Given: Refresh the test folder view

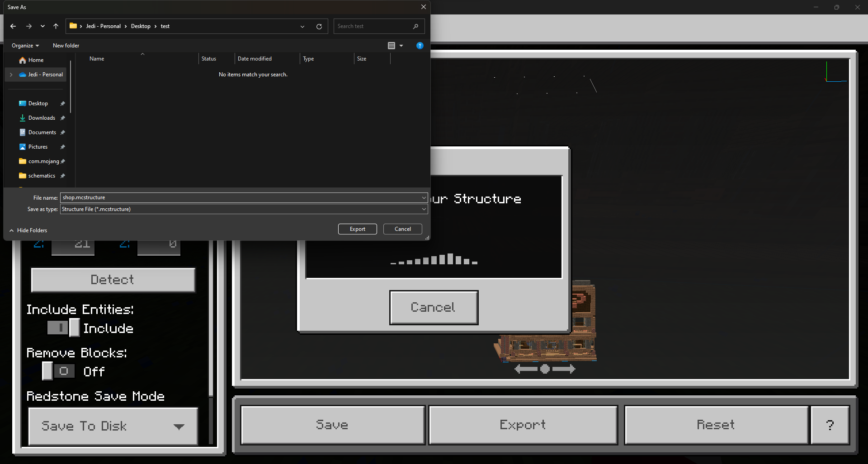Looking at the screenshot, I should tap(319, 26).
